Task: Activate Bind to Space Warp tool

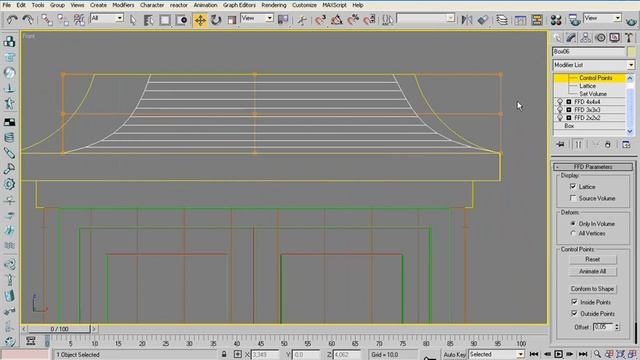Action: pyautogui.click(x=79, y=20)
